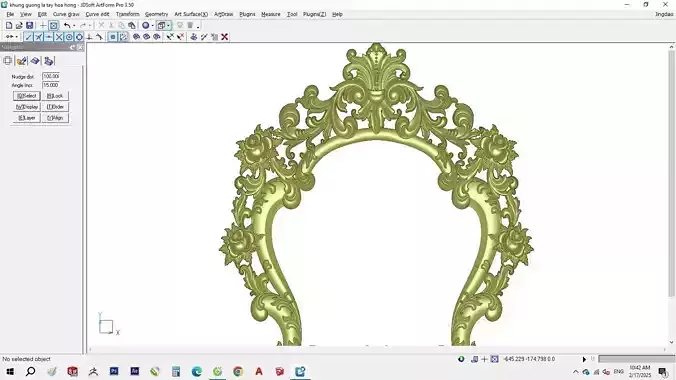676x380 pixels.
Task: Open Windows Search from the taskbar
Action: [31, 371]
